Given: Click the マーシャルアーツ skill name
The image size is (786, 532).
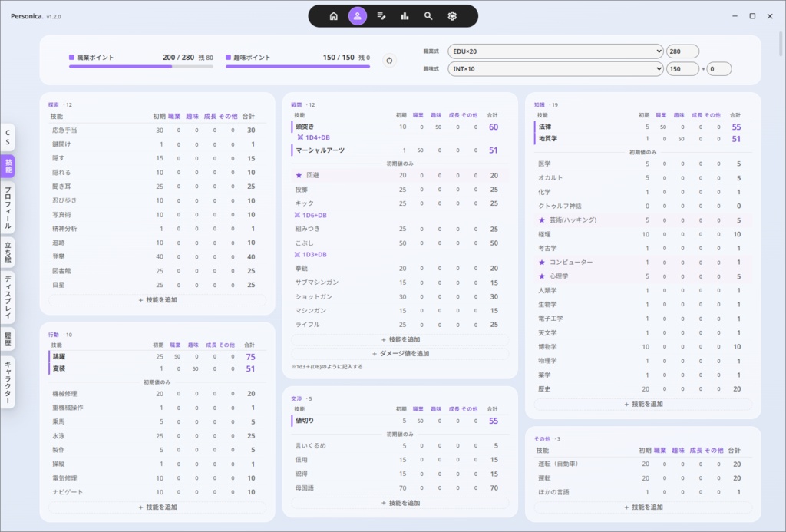Looking at the screenshot, I should [320, 150].
